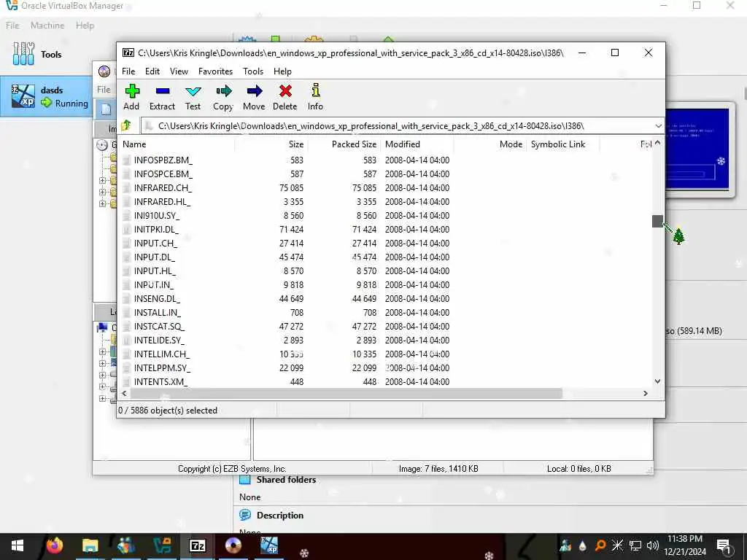747x560 pixels.
Task: Open the Windows Start menu
Action: [18, 545]
